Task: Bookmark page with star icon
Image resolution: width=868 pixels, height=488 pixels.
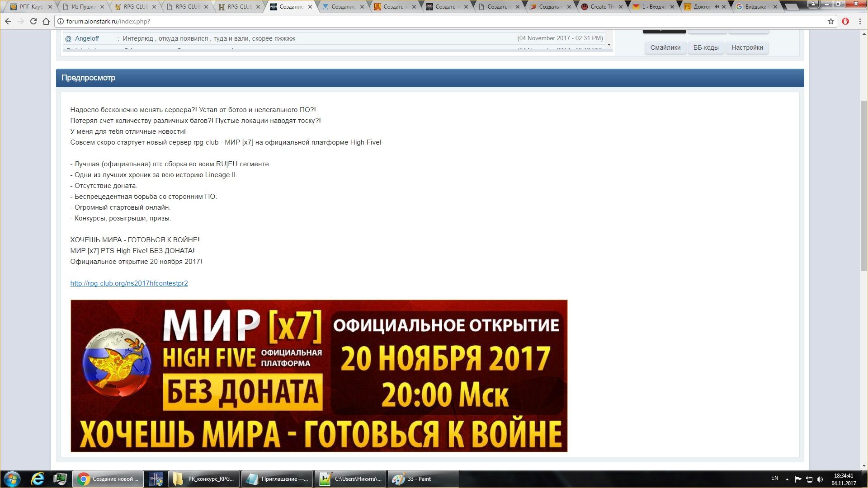Action: [830, 21]
